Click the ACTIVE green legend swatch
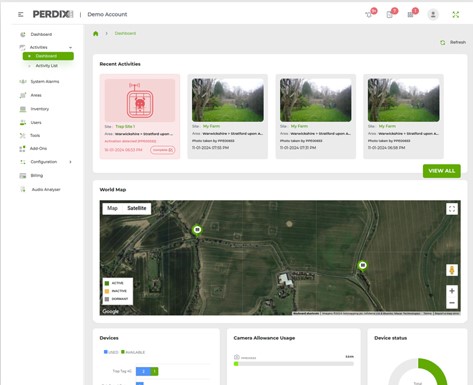Viewport: 473px width, 385px height. (x=107, y=283)
